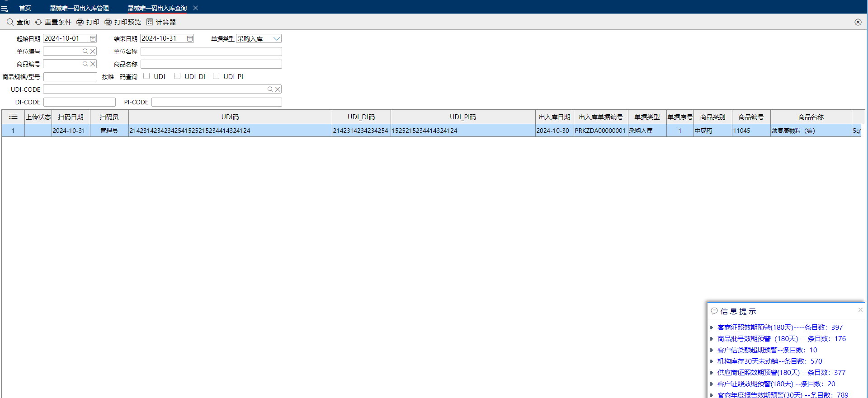Open link 供应商证照效期预警 条目数 377
This screenshot has width=868, height=398.
point(781,372)
